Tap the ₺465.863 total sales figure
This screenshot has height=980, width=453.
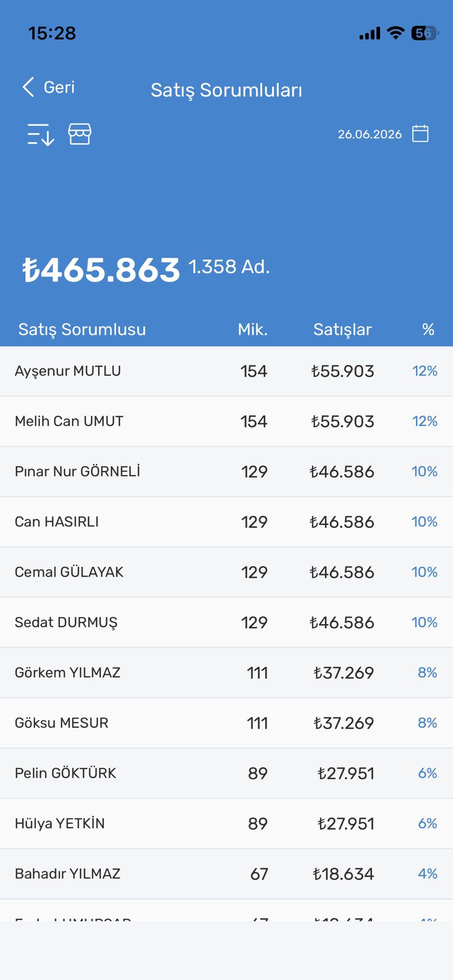coord(101,270)
